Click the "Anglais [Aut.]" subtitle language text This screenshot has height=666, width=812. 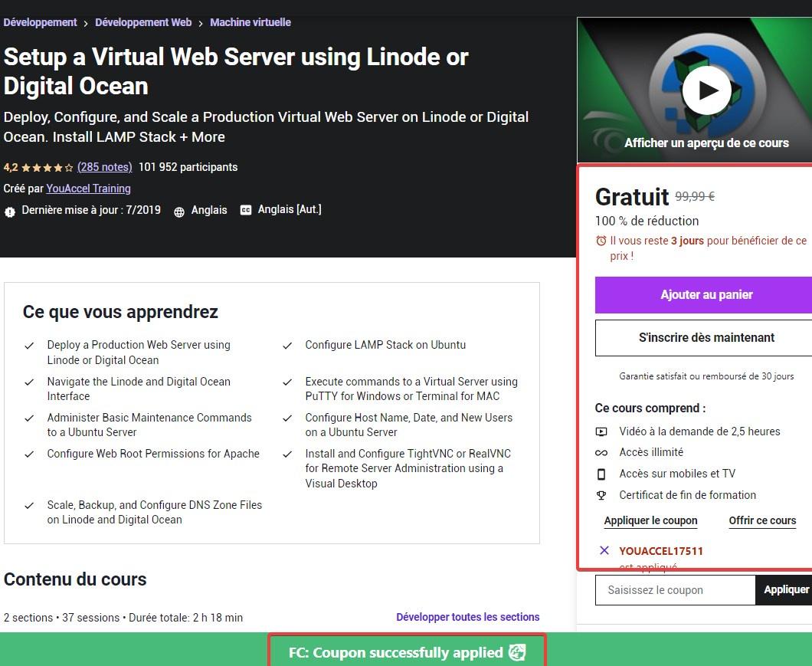(290, 209)
